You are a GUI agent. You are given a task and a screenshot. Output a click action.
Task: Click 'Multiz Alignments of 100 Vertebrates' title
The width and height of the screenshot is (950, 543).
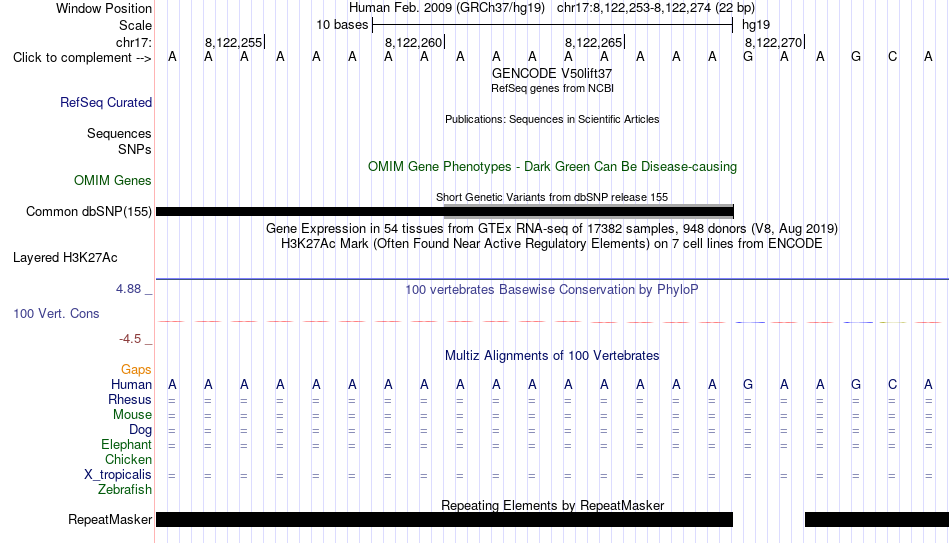tap(552, 356)
